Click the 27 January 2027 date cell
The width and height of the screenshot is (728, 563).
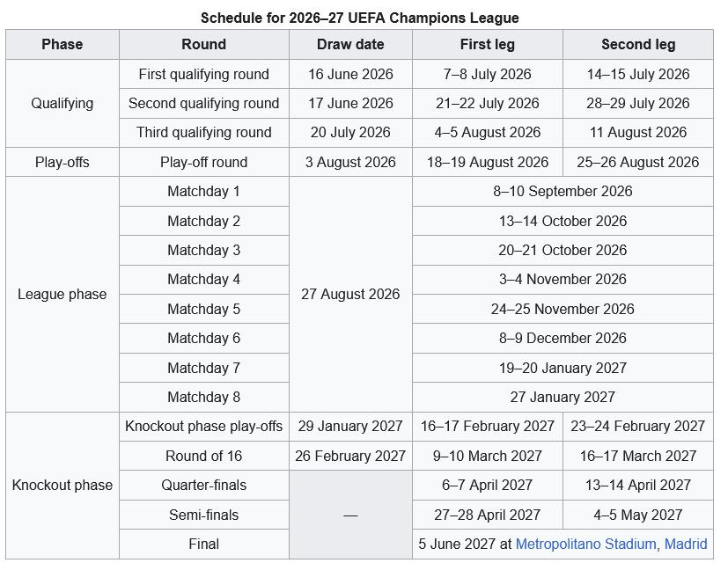[x=563, y=398]
